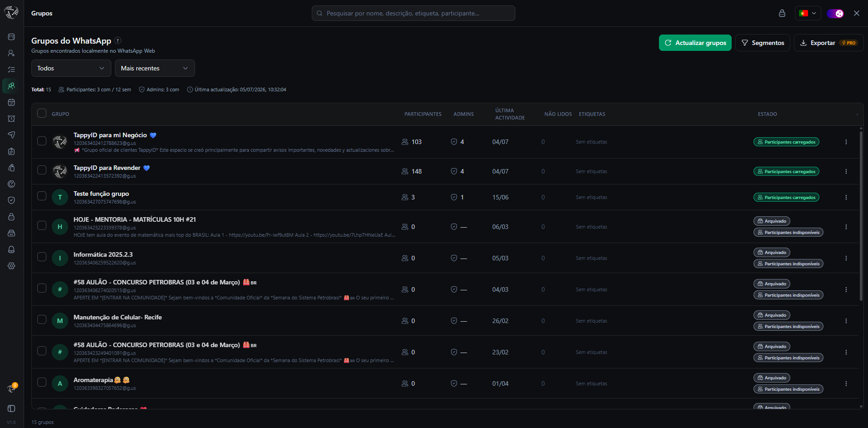Open the shield check sidebar icon
This screenshot has height=428, width=868.
(11, 200)
